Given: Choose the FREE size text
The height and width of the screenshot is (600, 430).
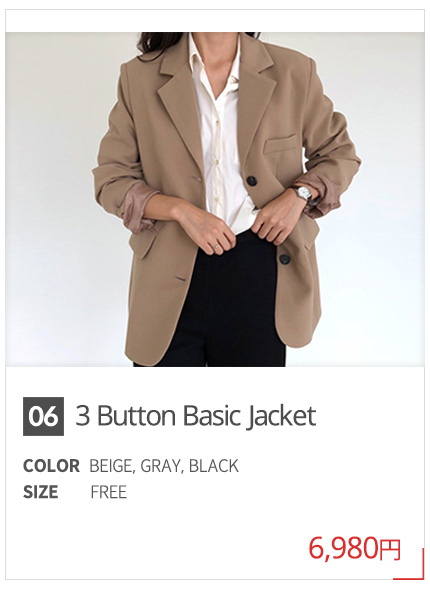Looking at the screenshot, I should click(x=109, y=492).
